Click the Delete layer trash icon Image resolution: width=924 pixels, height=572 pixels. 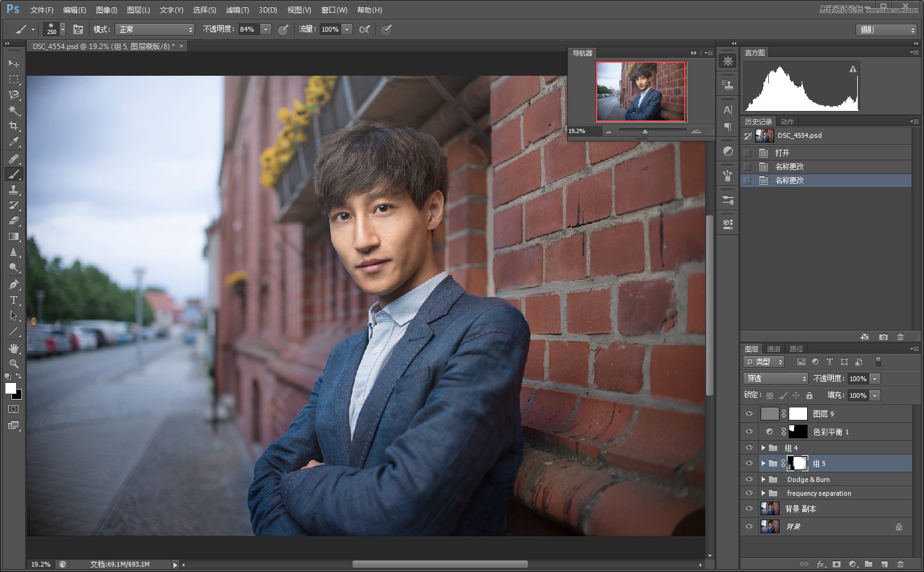tap(901, 564)
